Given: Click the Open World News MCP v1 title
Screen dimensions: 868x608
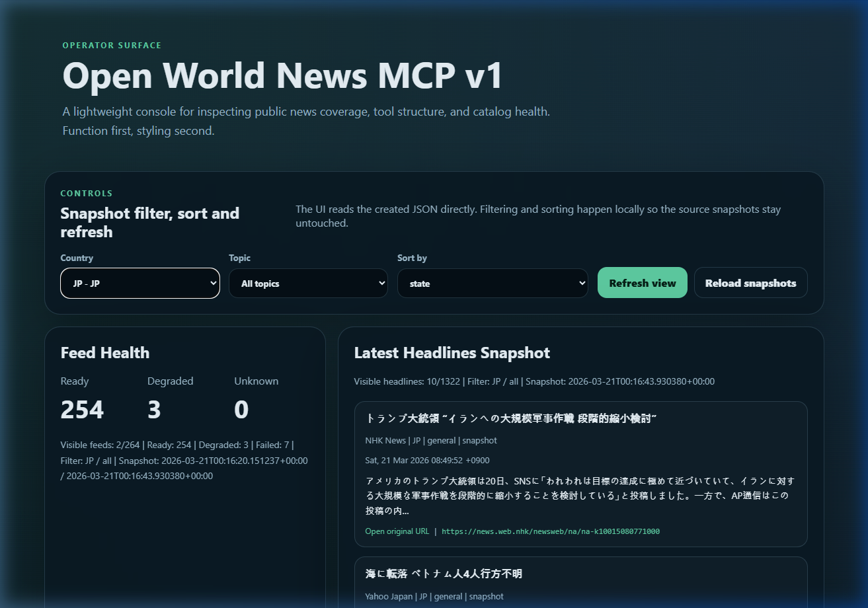Looking at the screenshot, I should (x=283, y=76).
